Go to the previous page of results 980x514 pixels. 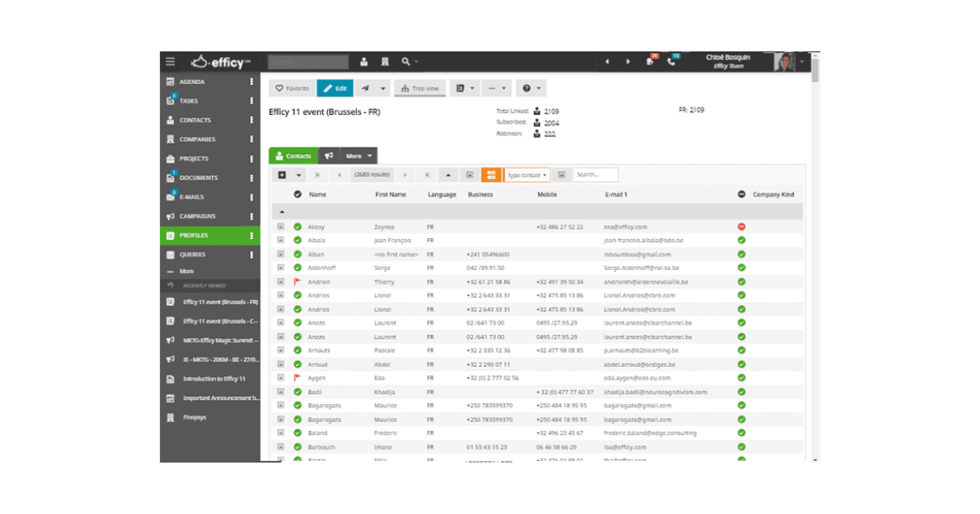click(339, 175)
